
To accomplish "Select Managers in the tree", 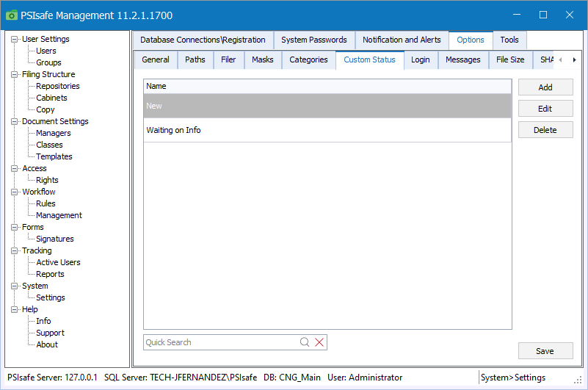I will (x=54, y=133).
